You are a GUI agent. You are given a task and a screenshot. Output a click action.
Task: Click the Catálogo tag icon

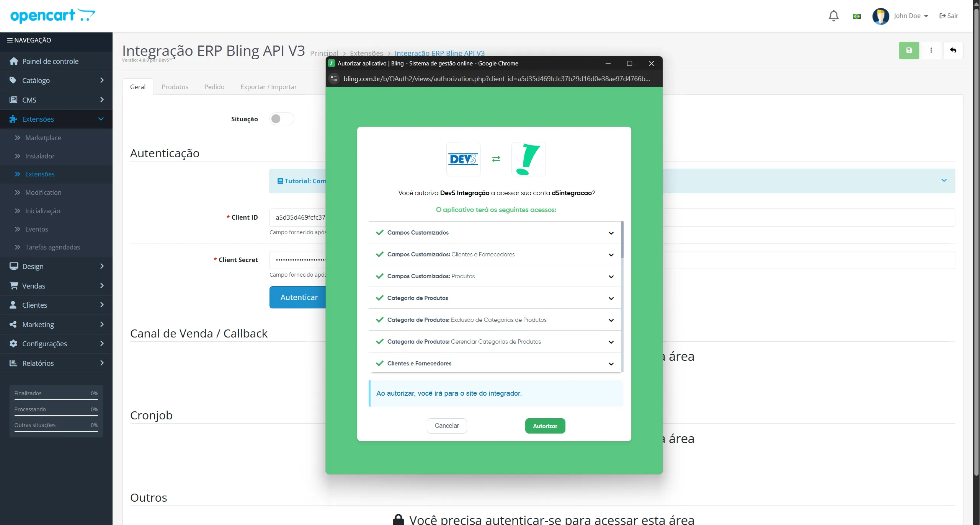click(x=13, y=80)
